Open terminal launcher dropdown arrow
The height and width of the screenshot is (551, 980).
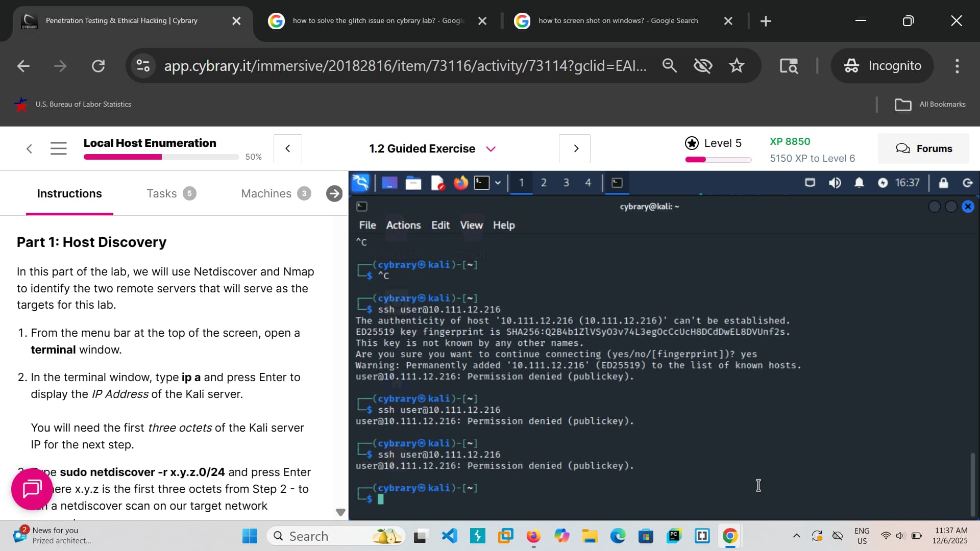coord(498,183)
